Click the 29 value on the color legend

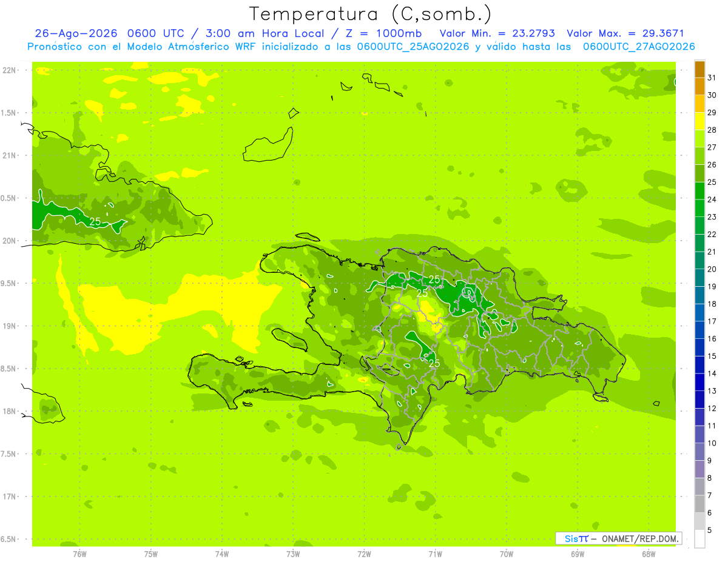(x=712, y=112)
